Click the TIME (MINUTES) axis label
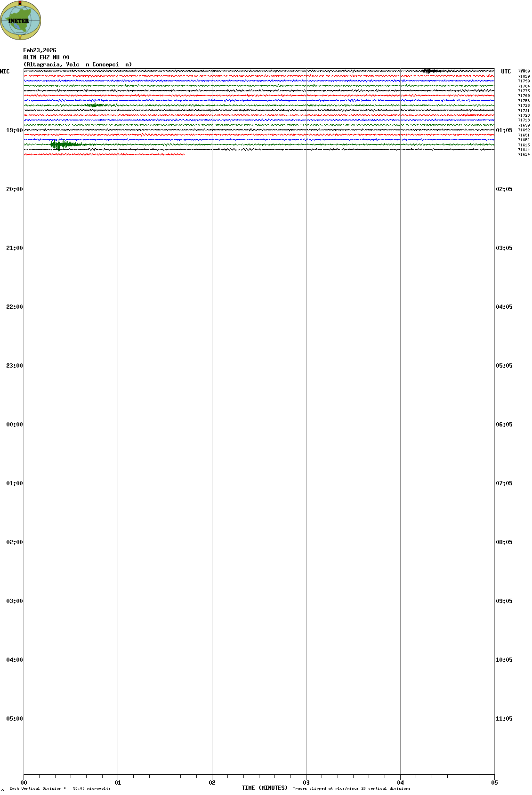 click(265, 788)
